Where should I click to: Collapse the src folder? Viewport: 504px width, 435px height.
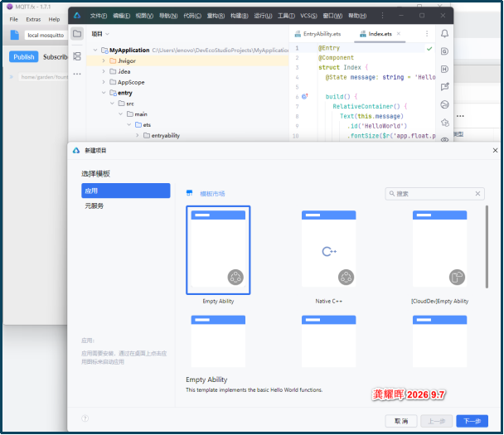[112, 104]
